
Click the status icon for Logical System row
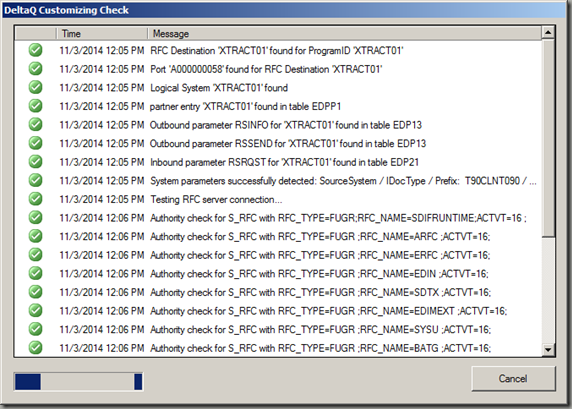pyautogui.click(x=35, y=88)
